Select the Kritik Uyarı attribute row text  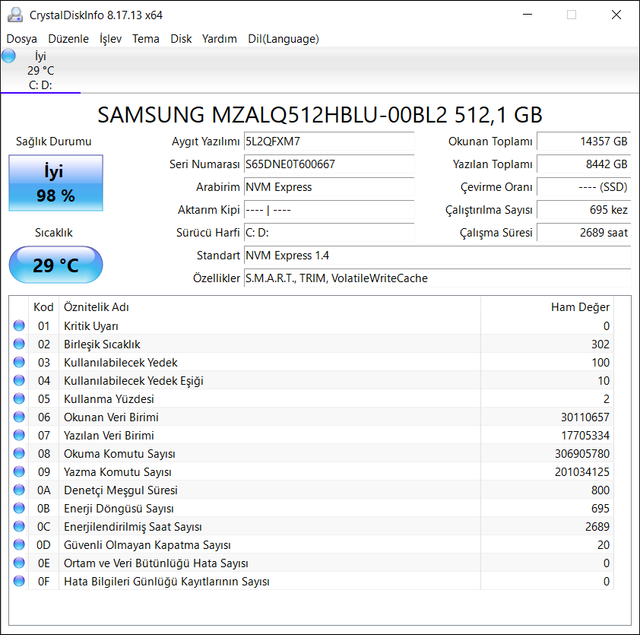(x=91, y=326)
